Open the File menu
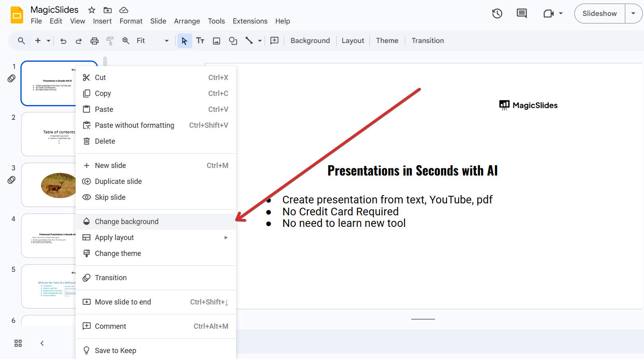Viewport: 644px width, 359px height. coord(36,21)
